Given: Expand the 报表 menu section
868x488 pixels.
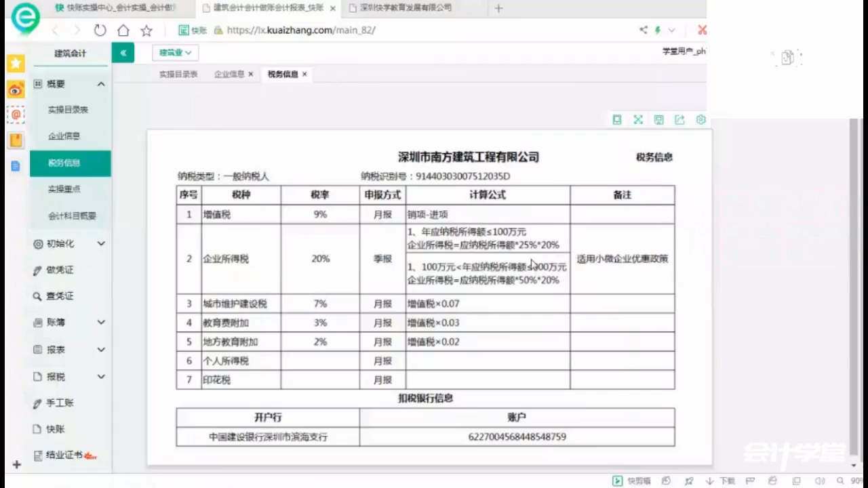Looking at the screenshot, I should coord(101,350).
